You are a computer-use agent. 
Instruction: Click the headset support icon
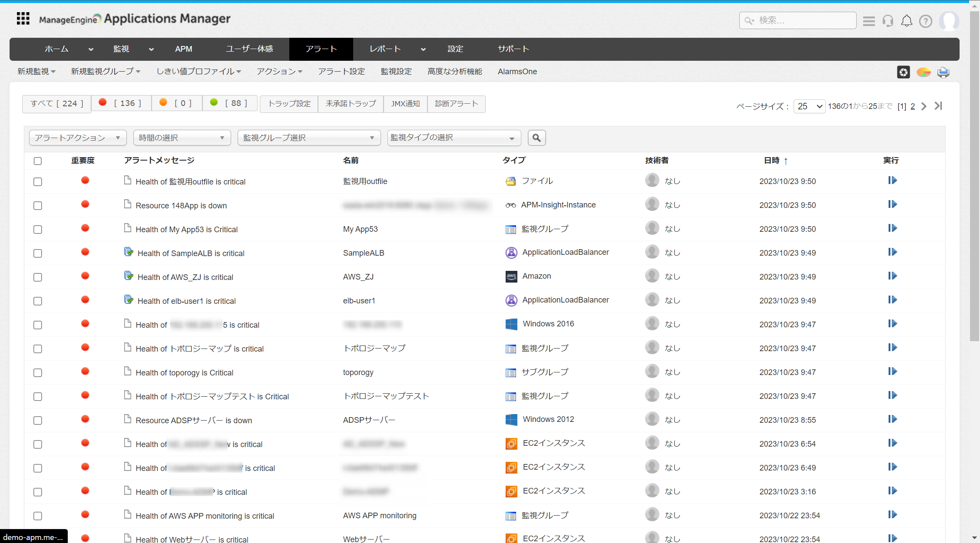[888, 20]
